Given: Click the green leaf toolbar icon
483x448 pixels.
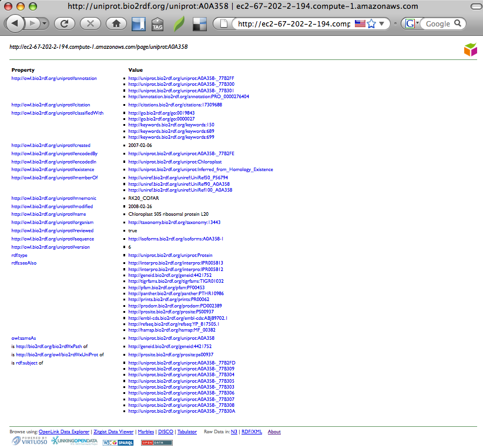Looking at the screenshot, I should coord(179,24).
